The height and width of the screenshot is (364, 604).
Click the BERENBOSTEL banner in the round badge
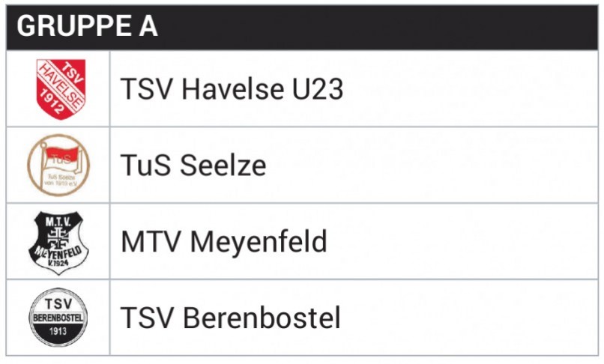tap(58, 318)
